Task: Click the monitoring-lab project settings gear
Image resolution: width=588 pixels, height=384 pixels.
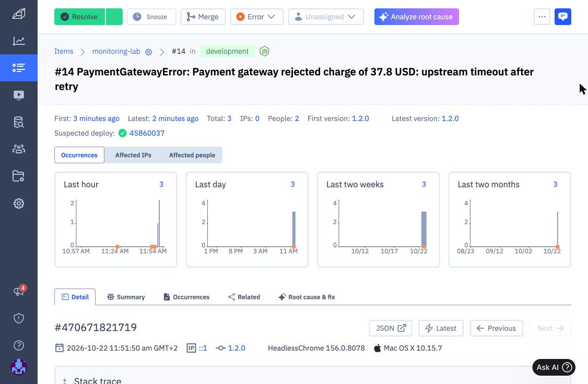Action: pyautogui.click(x=148, y=52)
